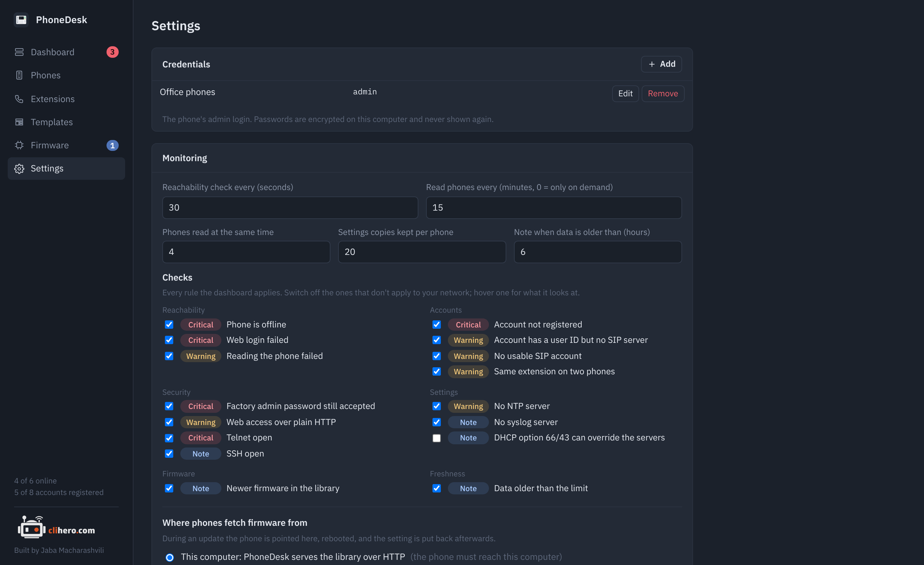
Task: Toggle the No syslog server check
Action: pyautogui.click(x=437, y=422)
